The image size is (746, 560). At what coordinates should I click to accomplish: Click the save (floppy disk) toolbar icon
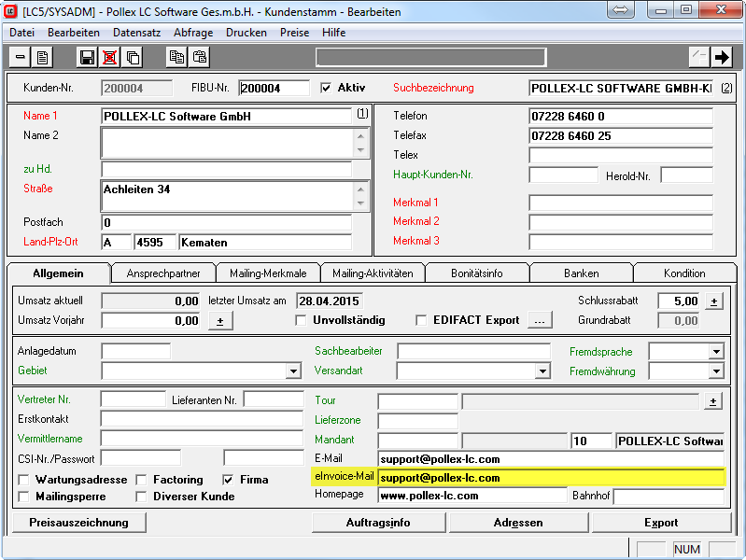[x=87, y=58]
